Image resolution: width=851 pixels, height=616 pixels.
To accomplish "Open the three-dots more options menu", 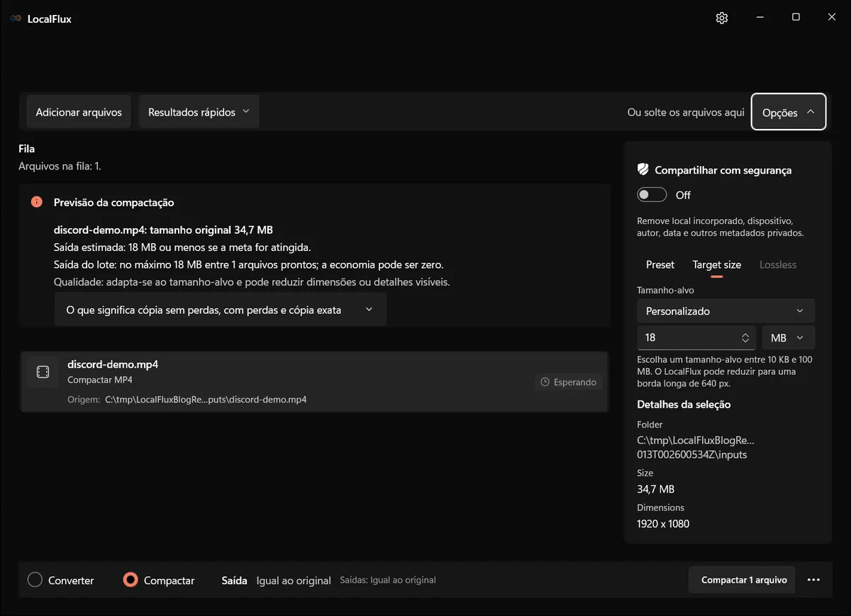I will tap(814, 580).
